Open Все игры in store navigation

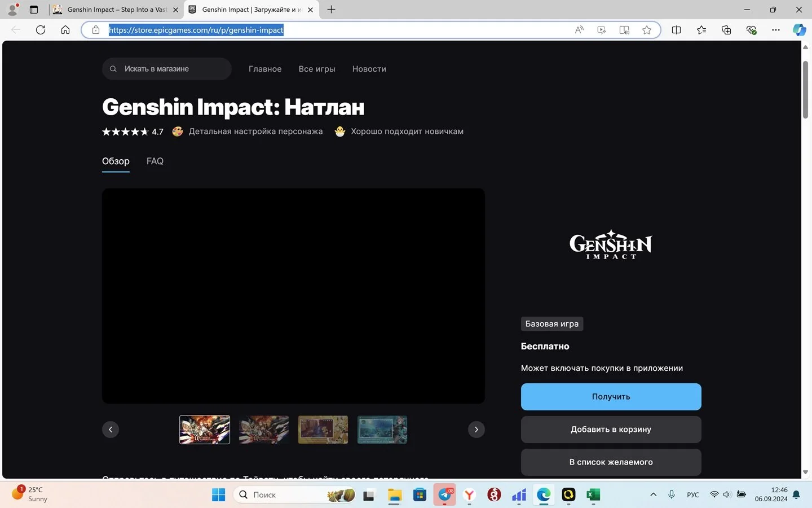317,69
